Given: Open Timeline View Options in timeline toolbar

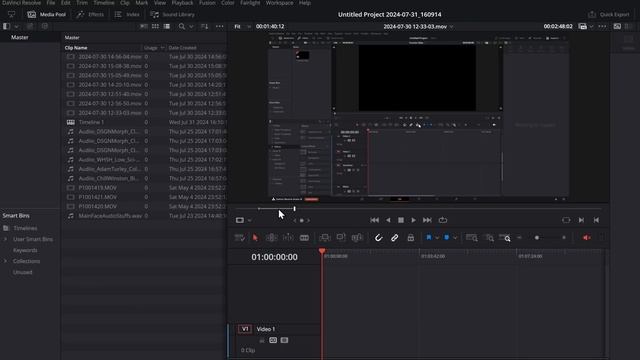Looking at the screenshot, I should [240, 238].
